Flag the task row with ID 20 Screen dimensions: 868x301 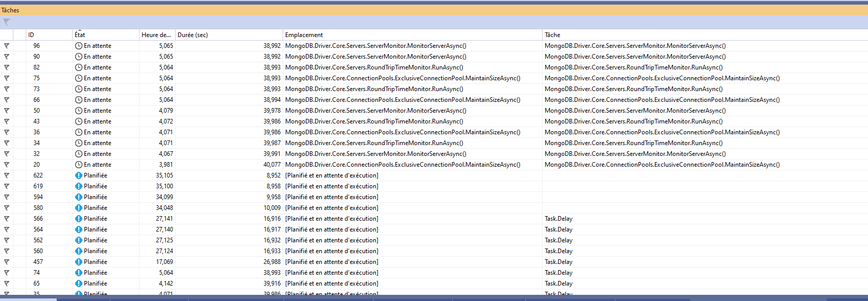pyautogui.click(x=7, y=165)
